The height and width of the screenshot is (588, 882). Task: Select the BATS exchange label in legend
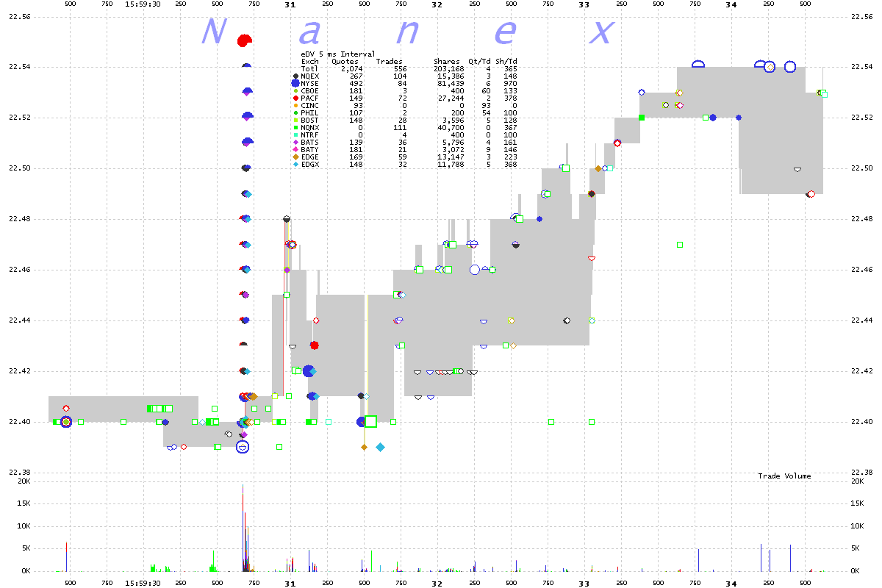pyautogui.click(x=309, y=142)
